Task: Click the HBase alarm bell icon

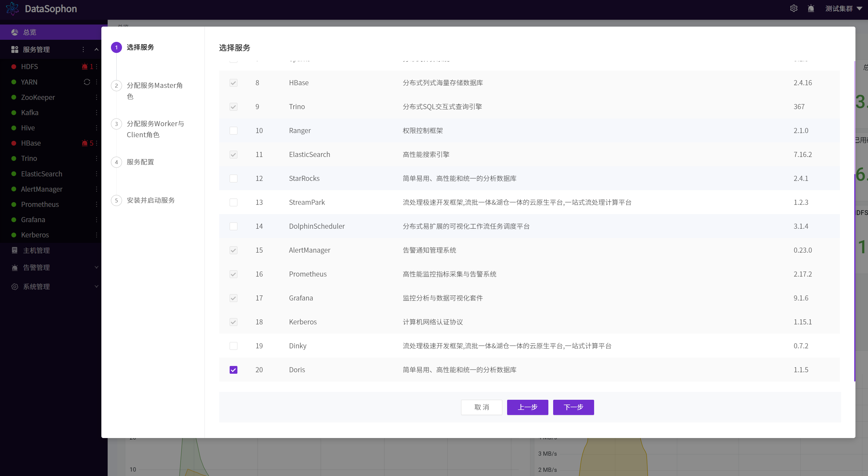Action: pos(85,143)
